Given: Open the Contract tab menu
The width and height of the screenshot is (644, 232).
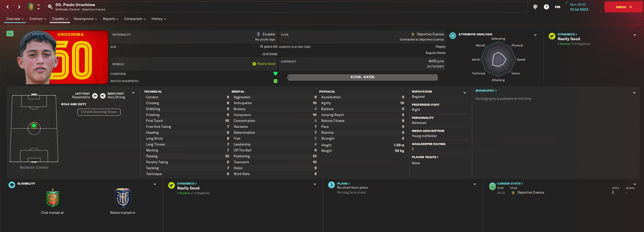Looking at the screenshot, I should click(x=38, y=19).
